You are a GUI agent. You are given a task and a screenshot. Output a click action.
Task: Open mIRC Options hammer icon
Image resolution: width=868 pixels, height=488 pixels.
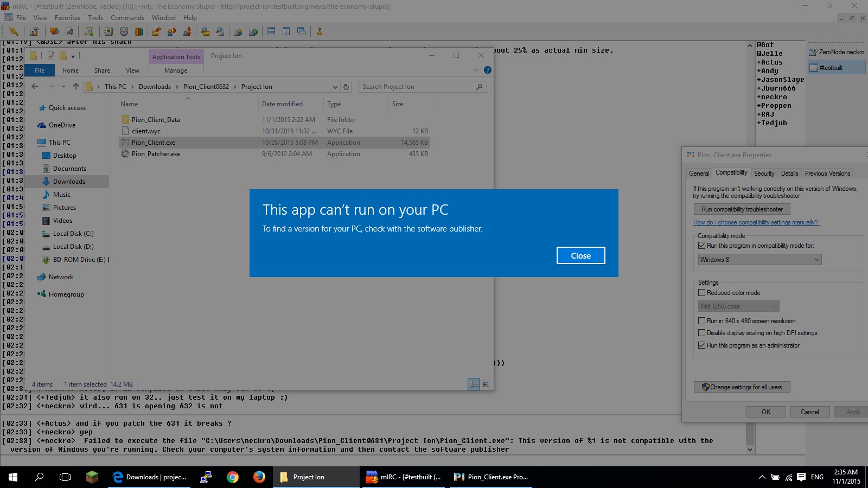(x=35, y=31)
